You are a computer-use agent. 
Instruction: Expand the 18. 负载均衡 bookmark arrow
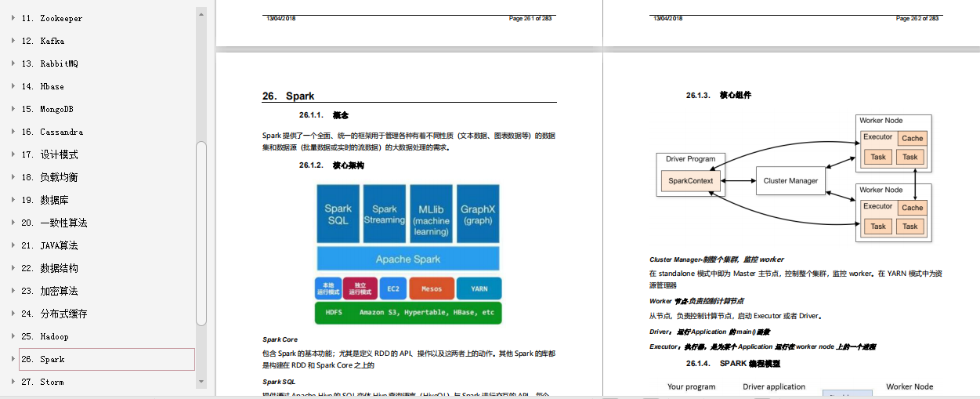point(13,177)
